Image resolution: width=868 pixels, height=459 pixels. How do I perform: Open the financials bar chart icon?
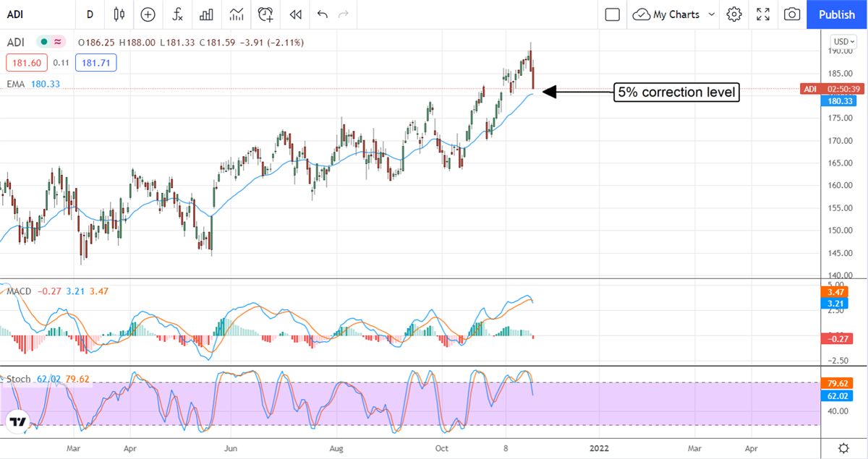coord(207,14)
